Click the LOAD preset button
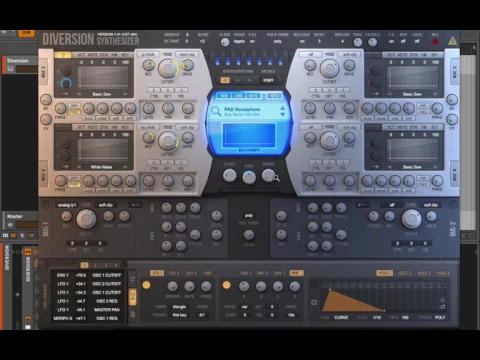This screenshot has width=480, height=360. [x=238, y=96]
